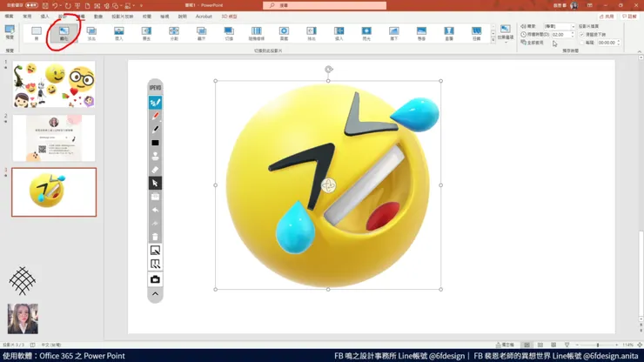The image size is (644, 362).
Task: Select slide 2 thumbnail
Action: click(54, 138)
